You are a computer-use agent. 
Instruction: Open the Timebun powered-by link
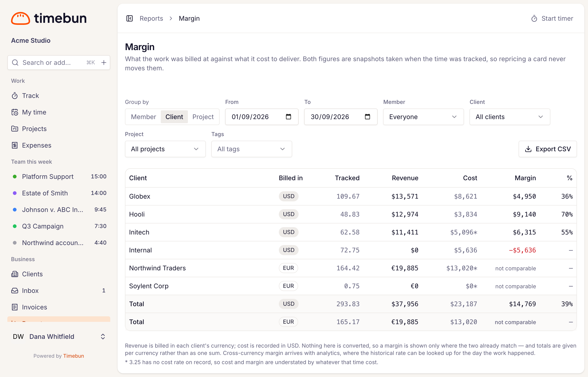(73, 356)
